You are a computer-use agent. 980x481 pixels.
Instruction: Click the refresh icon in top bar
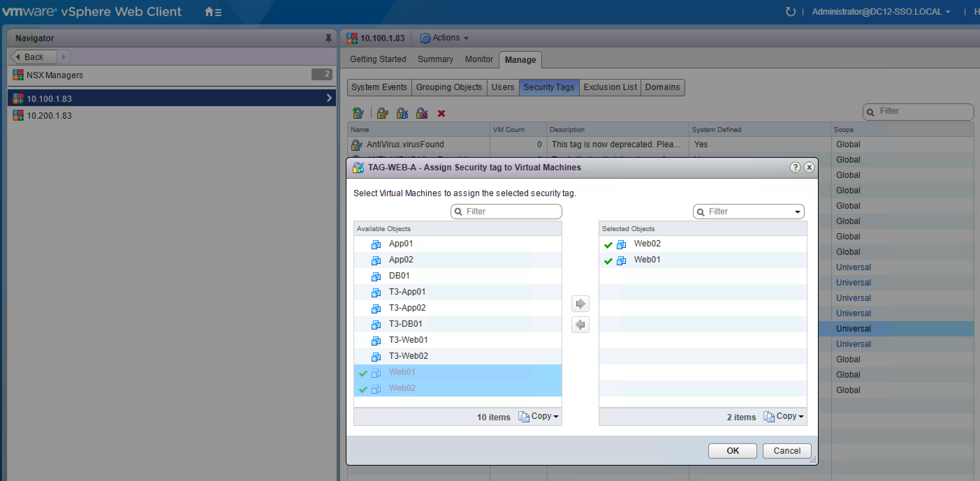click(790, 12)
